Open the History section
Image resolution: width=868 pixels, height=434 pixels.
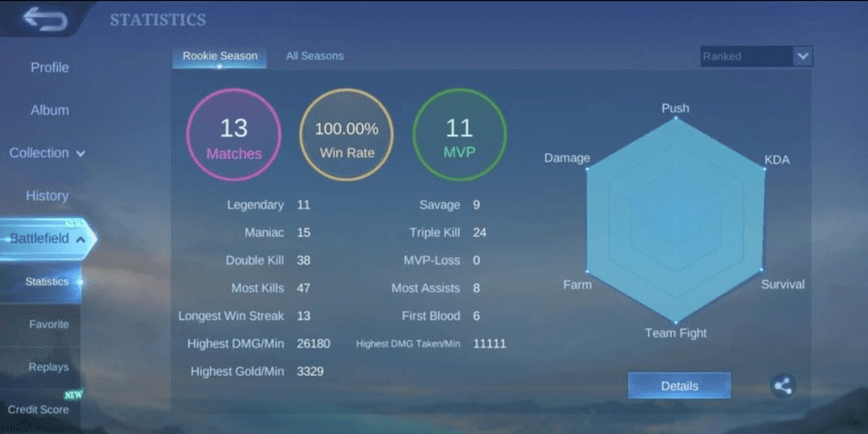pos(47,196)
